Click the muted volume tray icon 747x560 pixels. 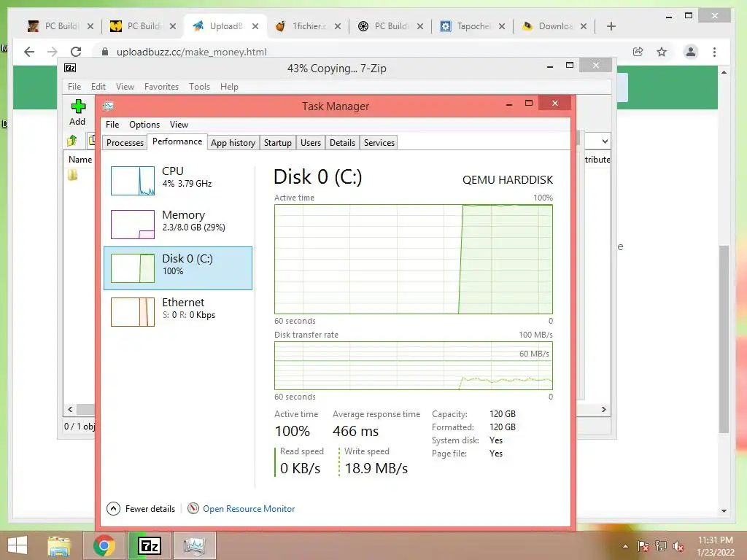click(x=678, y=546)
